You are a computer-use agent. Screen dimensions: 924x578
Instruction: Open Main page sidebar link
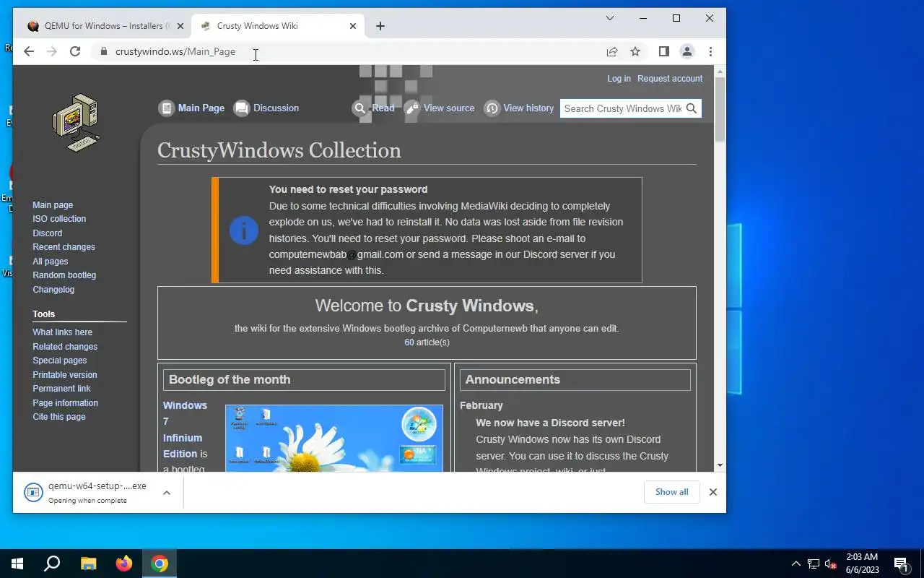[x=53, y=205]
